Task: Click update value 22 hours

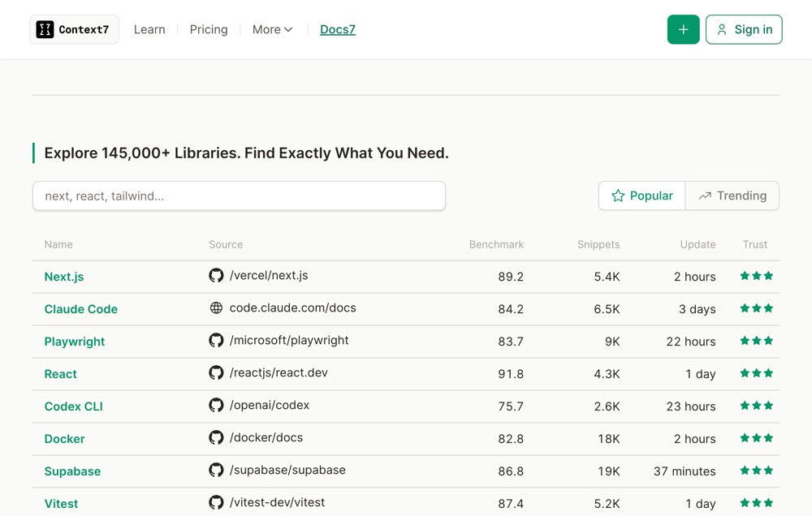Action: point(691,342)
